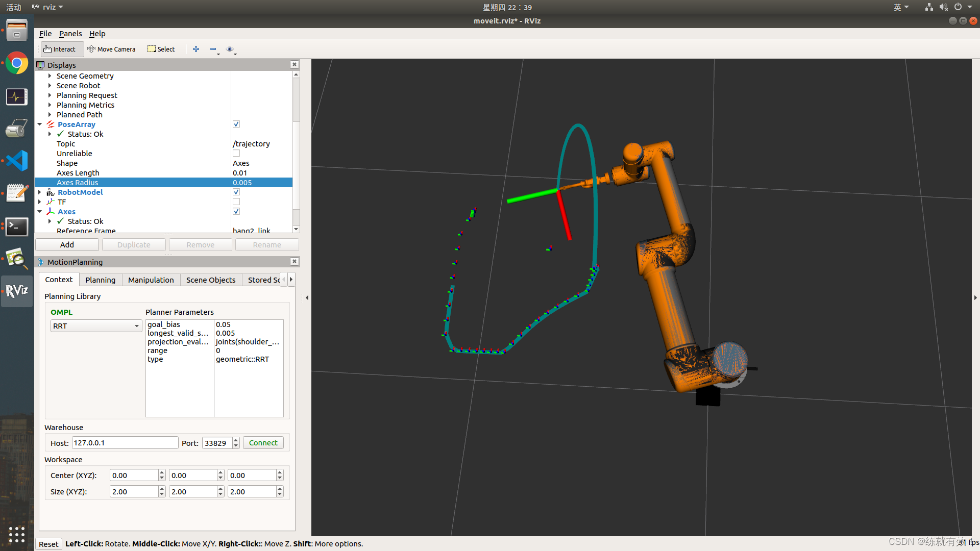Viewport: 980px width, 551px height.
Task: Choose the Select tool in toolbar
Action: click(x=161, y=49)
